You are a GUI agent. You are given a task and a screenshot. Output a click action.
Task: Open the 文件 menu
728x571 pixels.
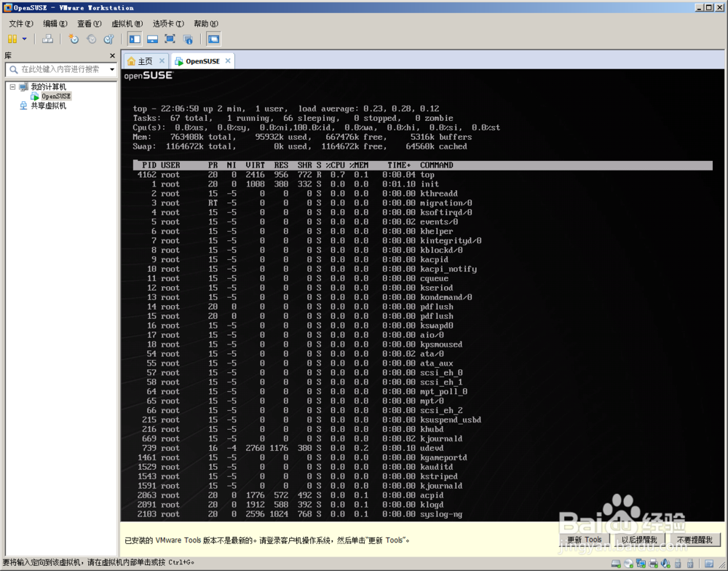[x=21, y=24]
